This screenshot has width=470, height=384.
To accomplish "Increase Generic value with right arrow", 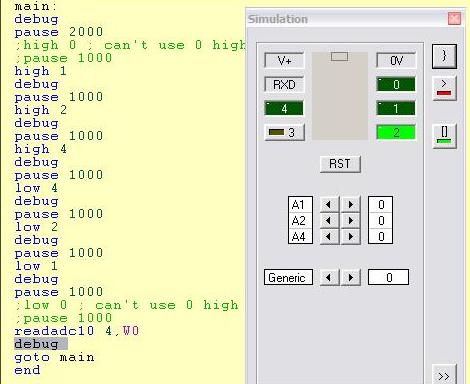I will [x=350, y=277].
